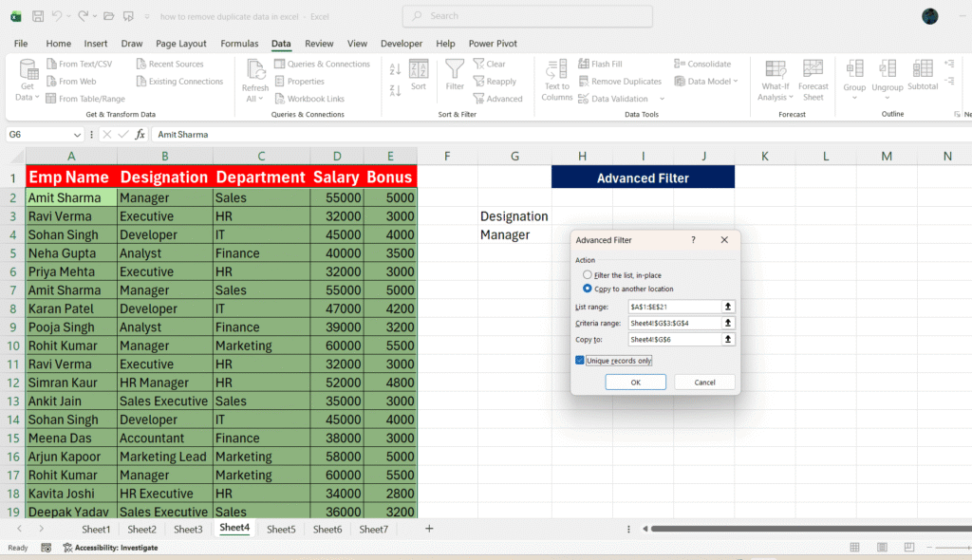Sort Z to A descending
Viewport: 972px width, 560px height.
[x=395, y=90]
